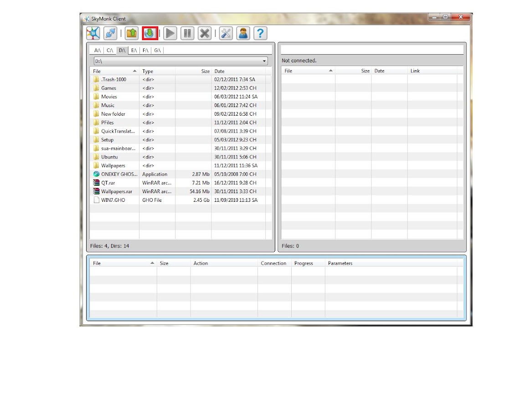Expand the D:\ path dropdown

pyautogui.click(x=264, y=61)
